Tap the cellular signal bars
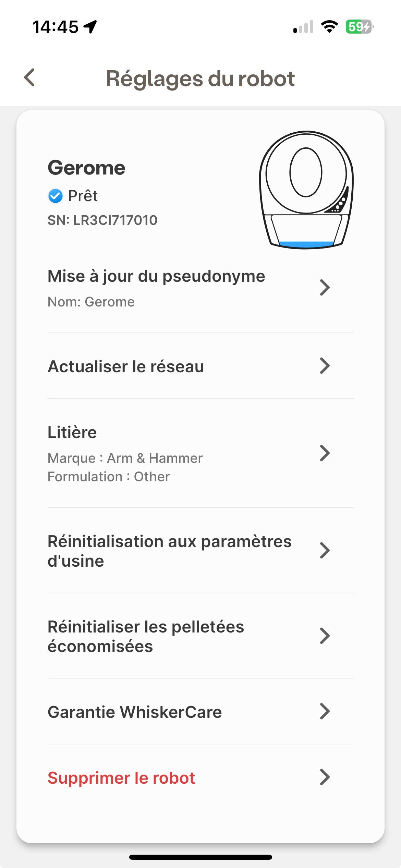This screenshot has height=868, width=401. coord(304,27)
